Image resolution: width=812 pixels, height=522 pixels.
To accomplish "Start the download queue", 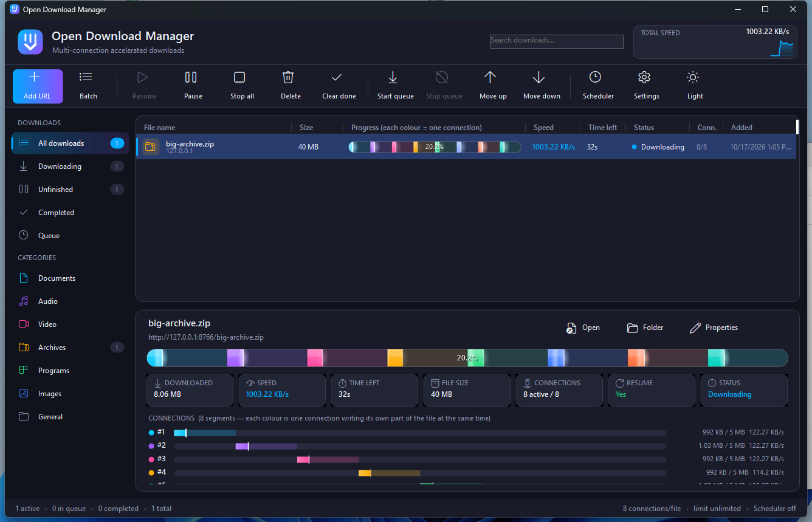I will (396, 86).
